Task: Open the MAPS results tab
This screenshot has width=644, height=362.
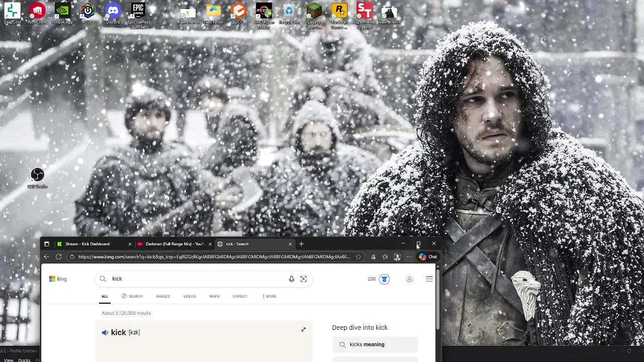Action: tap(214, 296)
